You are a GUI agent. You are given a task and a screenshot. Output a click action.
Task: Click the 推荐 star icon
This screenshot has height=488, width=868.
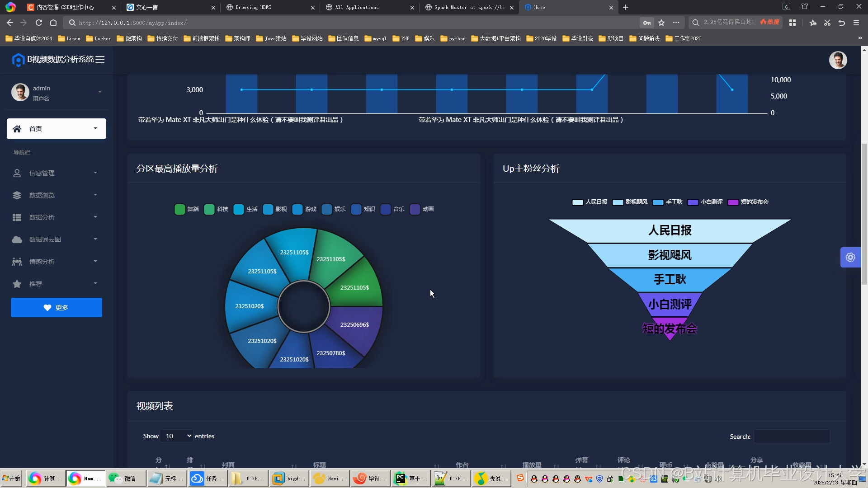17,284
